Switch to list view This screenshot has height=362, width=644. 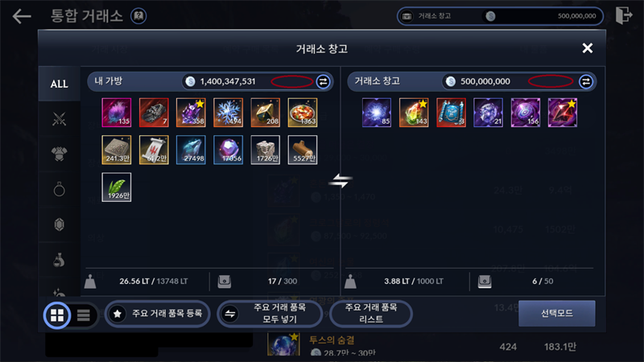(x=84, y=315)
